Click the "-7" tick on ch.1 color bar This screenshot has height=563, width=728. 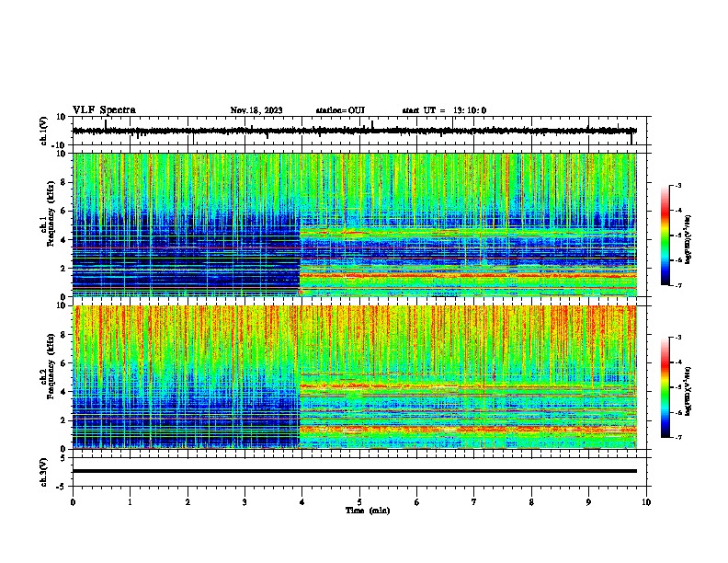coord(677,285)
